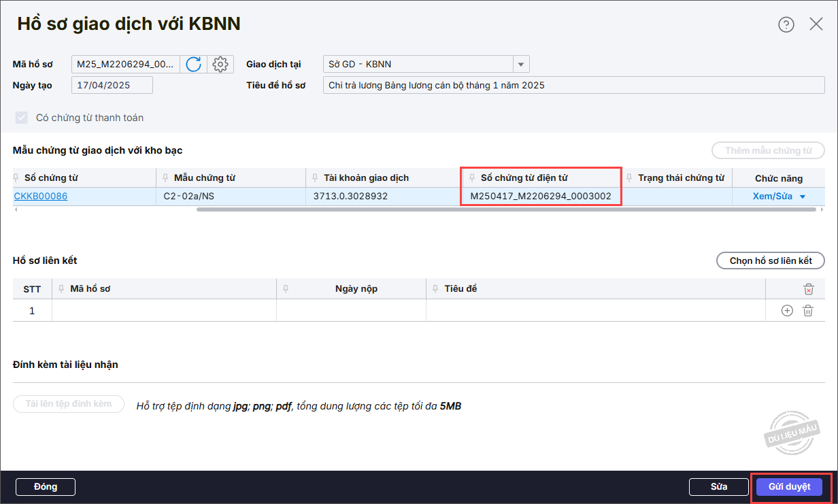Click the horizontal scrollbar under voucher table
This screenshot has height=504, width=838.
(x=505, y=209)
